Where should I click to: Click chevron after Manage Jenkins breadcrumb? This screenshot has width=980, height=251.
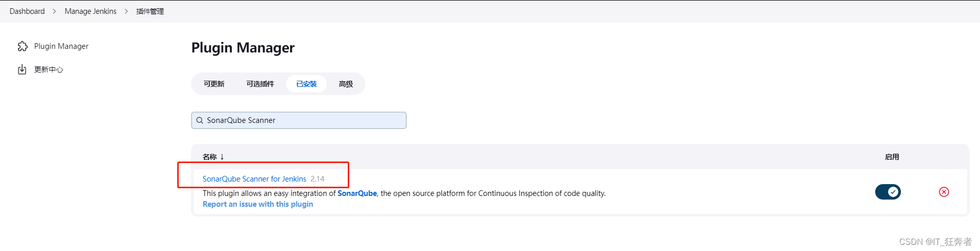pyautogui.click(x=126, y=11)
